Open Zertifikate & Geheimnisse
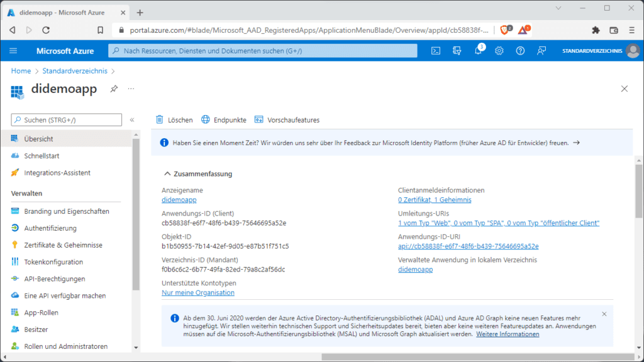The height and width of the screenshot is (362, 644). click(x=65, y=245)
